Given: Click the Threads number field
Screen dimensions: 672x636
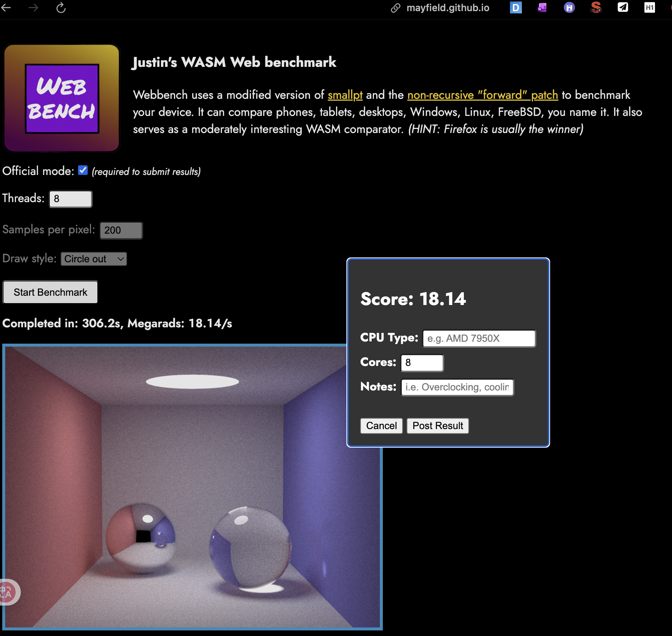Looking at the screenshot, I should pos(71,199).
